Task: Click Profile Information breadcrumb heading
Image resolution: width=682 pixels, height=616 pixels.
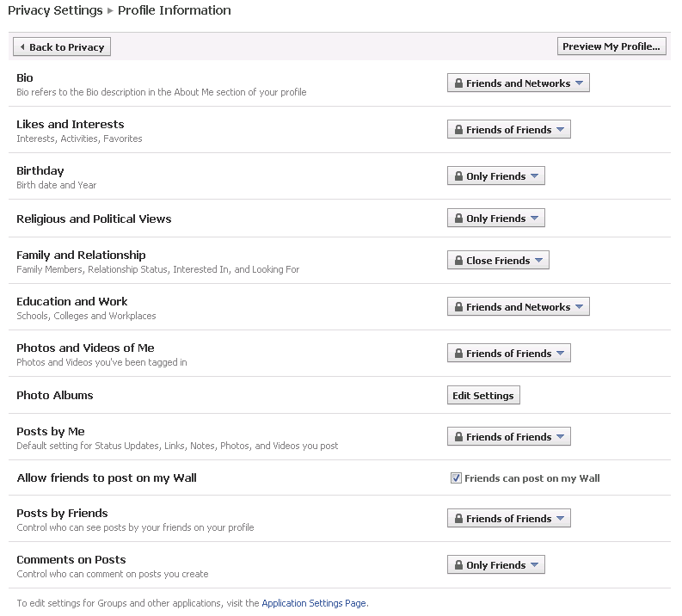Action: [x=174, y=11]
